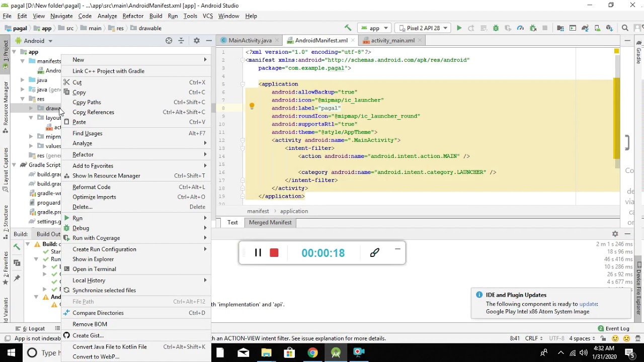Switch to Merged Manifest tab
This screenshot has height=362, width=644.
[x=270, y=222]
